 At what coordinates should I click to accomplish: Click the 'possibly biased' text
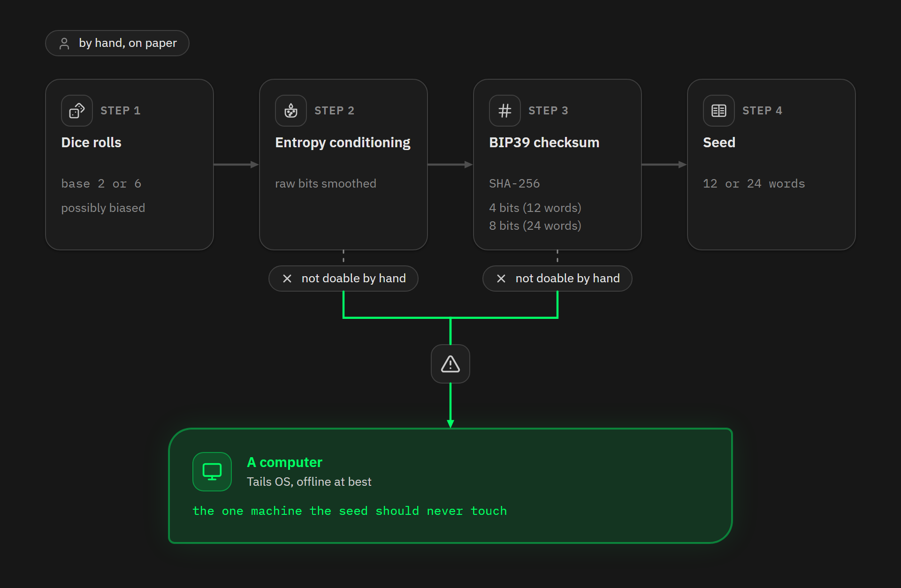tap(103, 208)
